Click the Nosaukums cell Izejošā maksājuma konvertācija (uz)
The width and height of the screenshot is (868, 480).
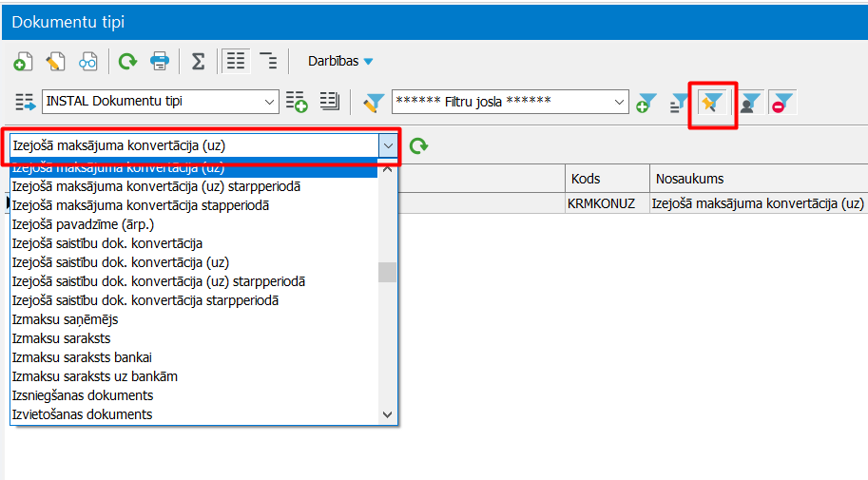759,203
